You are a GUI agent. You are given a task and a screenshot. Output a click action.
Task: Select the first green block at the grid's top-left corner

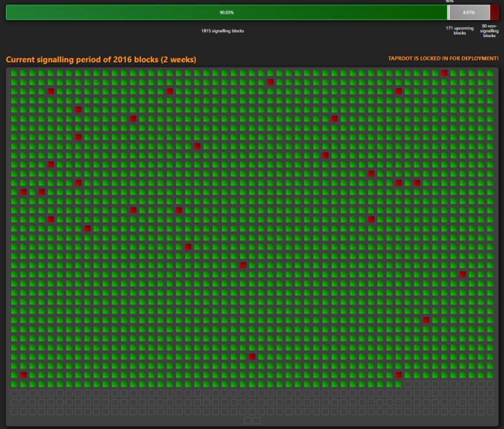(14, 73)
